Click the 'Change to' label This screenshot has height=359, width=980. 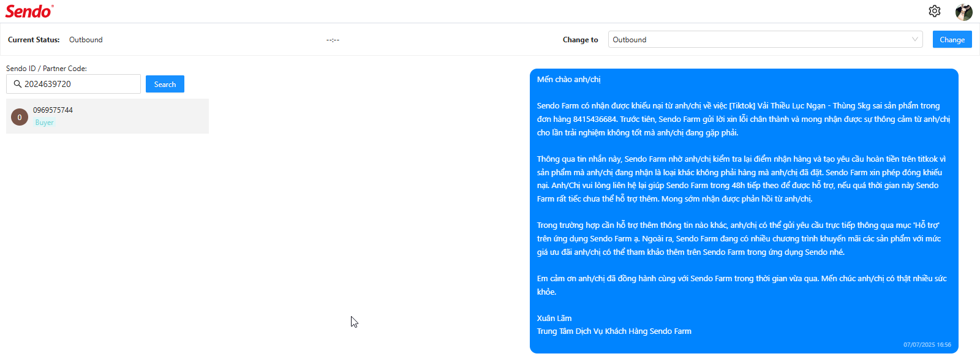(x=580, y=40)
